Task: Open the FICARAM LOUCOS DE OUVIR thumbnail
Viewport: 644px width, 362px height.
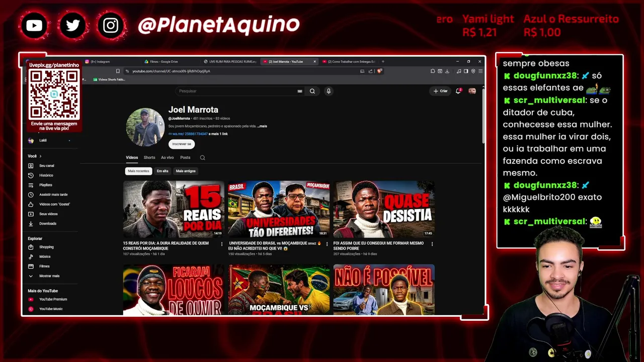Action: point(173,290)
